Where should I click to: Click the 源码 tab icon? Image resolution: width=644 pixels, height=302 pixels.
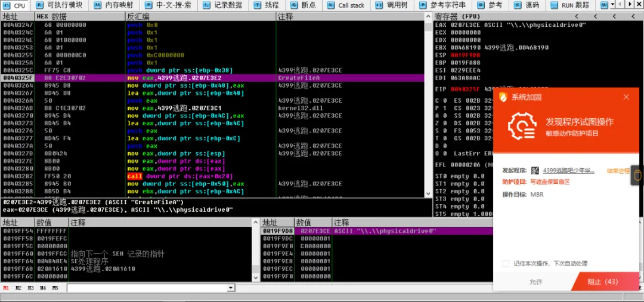coord(517,6)
